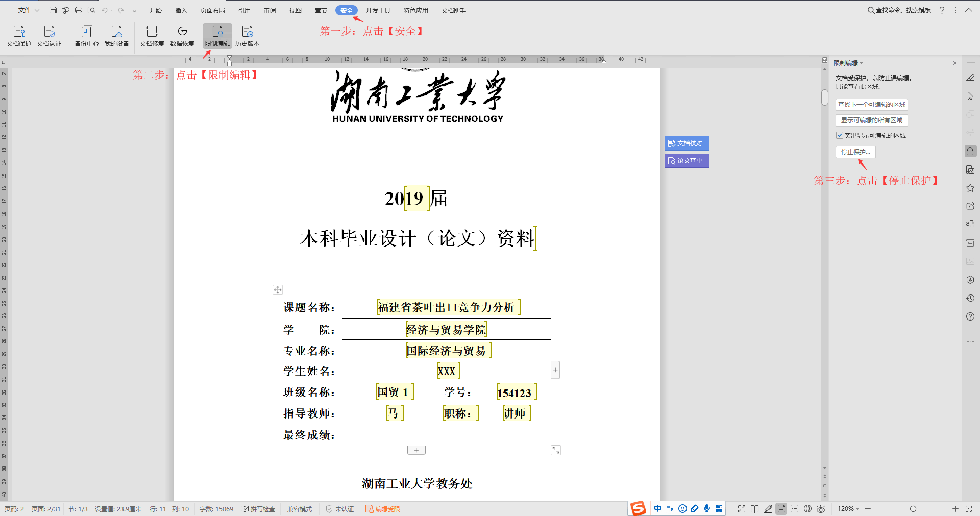Image resolution: width=980 pixels, height=516 pixels.
Task: Click the print preview icon
Action: point(91,10)
